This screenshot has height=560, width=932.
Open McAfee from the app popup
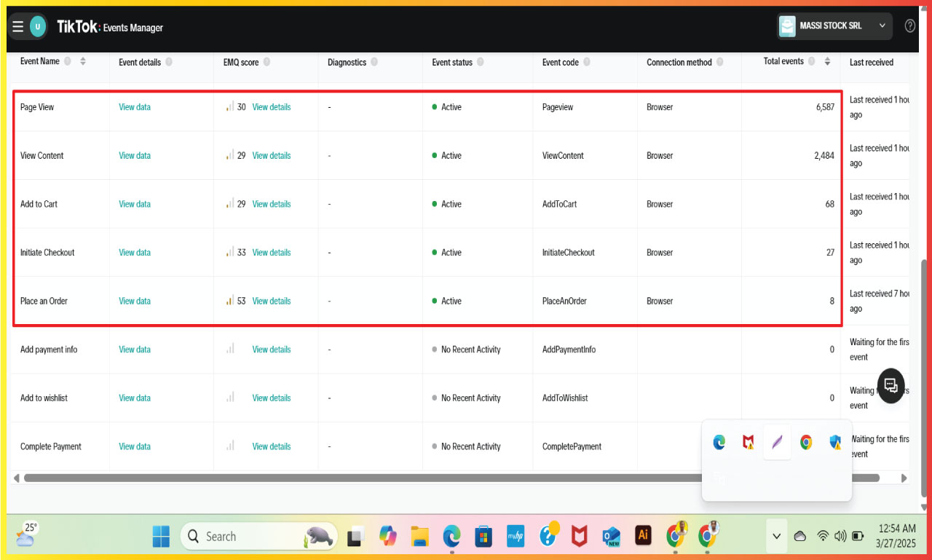point(748,441)
